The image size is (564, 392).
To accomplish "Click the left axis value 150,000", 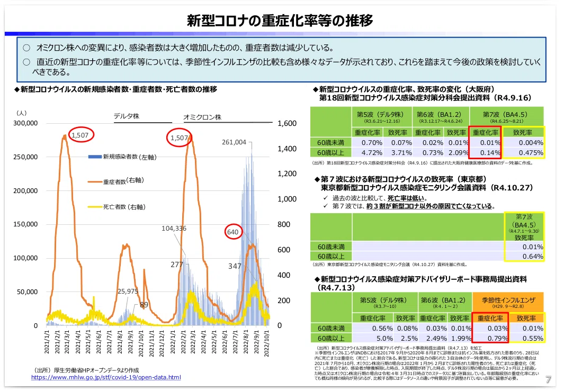I will pyautogui.click(x=25, y=224).
